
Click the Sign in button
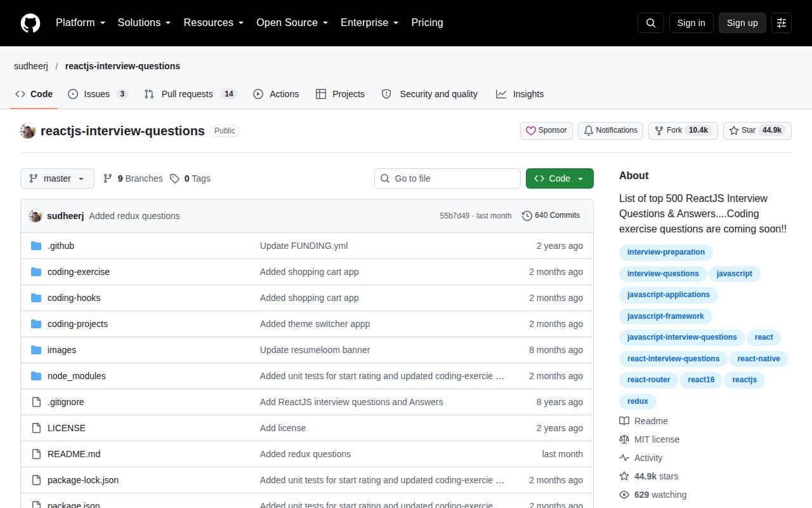691,23
